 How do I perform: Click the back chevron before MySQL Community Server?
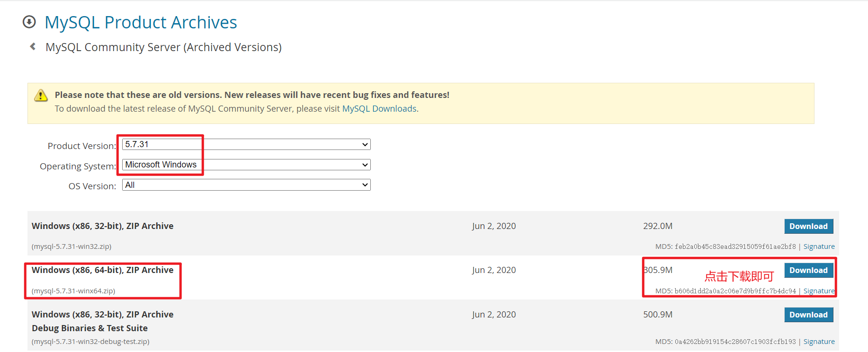coord(33,46)
